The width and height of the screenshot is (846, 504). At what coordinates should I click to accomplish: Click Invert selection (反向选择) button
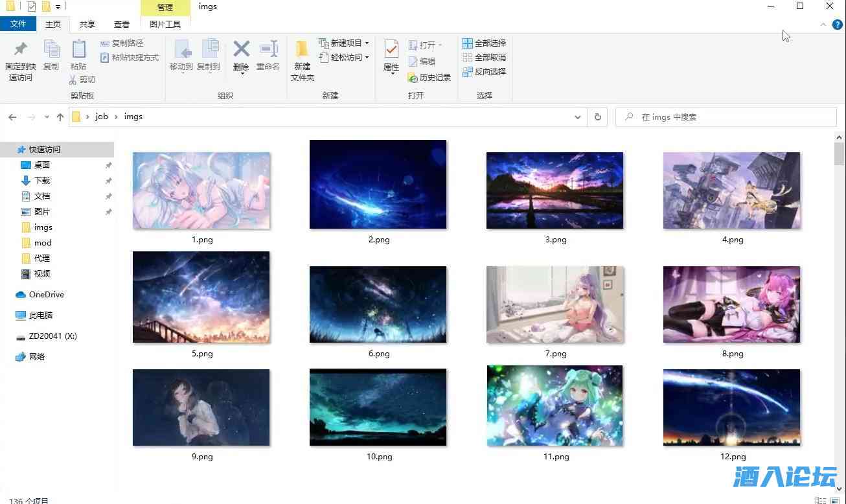(484, 72)
